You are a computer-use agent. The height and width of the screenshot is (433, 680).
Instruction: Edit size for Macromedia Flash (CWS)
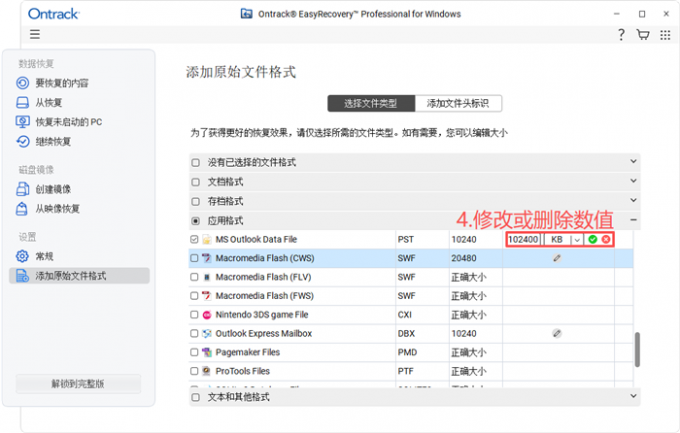[x=557, y=258]
